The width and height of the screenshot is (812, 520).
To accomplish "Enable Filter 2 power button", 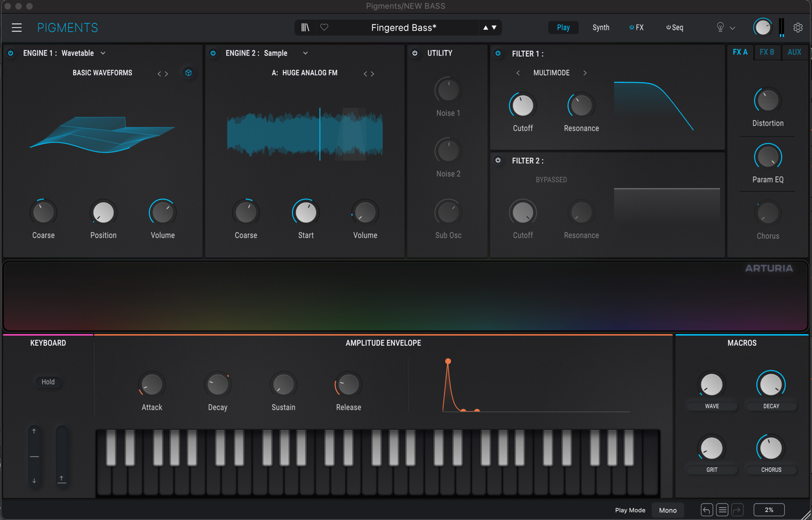I will click(x=498, y=160).
